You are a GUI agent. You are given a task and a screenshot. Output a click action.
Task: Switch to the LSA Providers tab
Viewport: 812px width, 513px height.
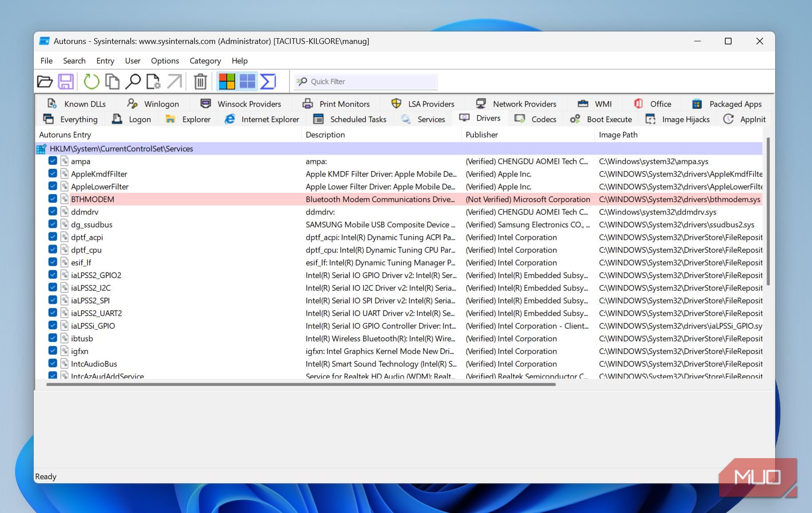(423, 104)
